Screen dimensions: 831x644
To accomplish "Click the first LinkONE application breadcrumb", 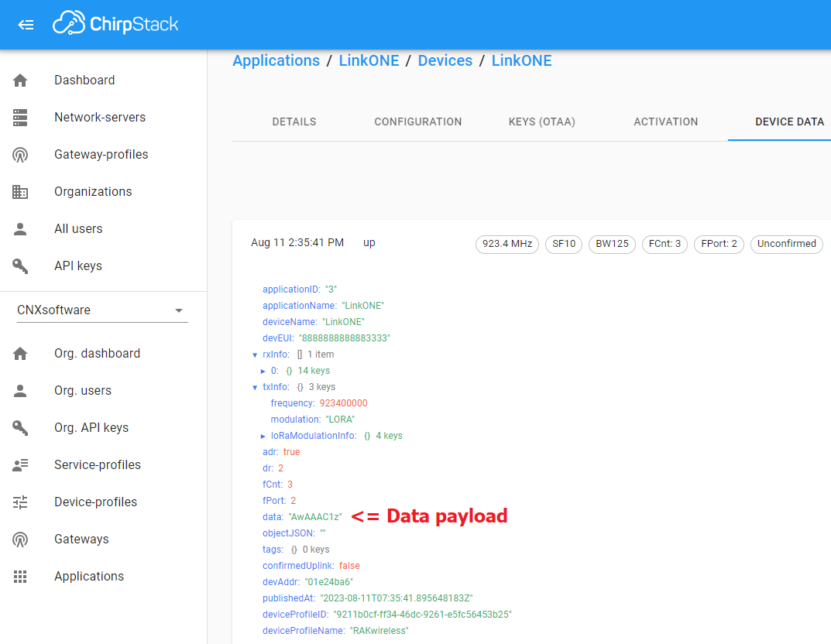I will click(x=369, y=60).
